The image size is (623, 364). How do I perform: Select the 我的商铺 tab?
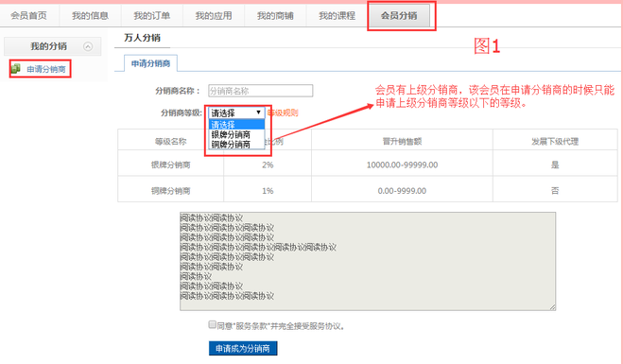click(x=275, y=15)
